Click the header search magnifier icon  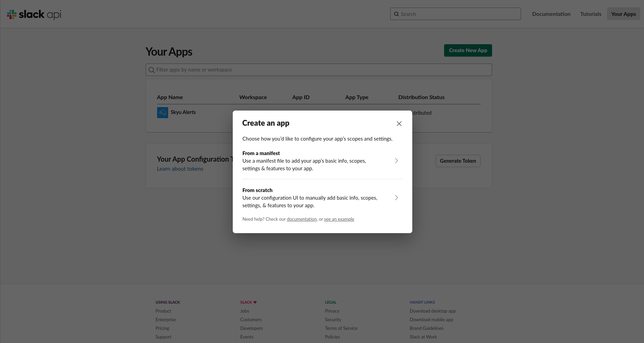(396, 14)
